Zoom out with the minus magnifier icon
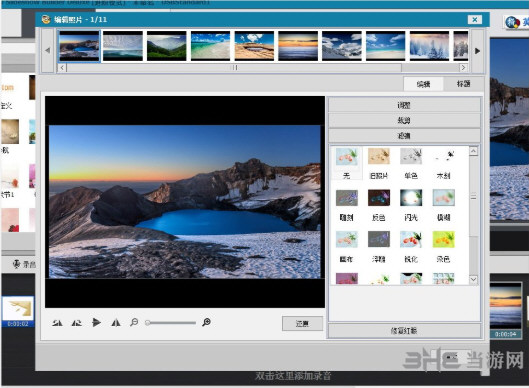529x388 pixels. point(134,322)
